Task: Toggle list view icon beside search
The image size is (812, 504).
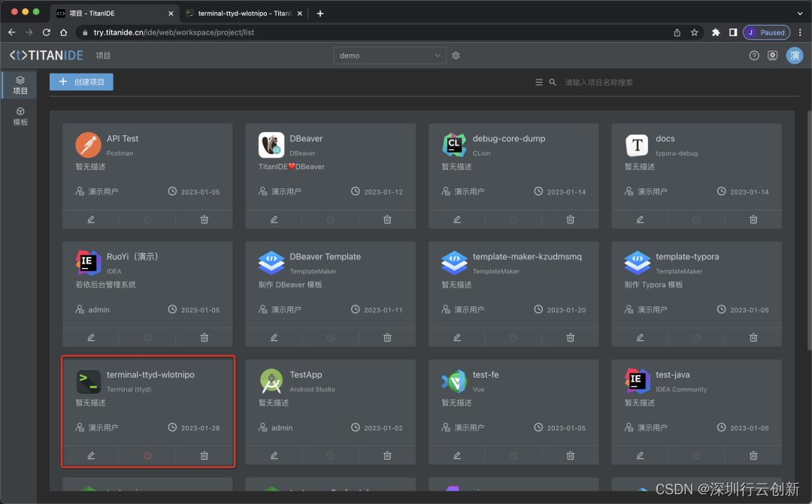Action: tap(539, 83)
